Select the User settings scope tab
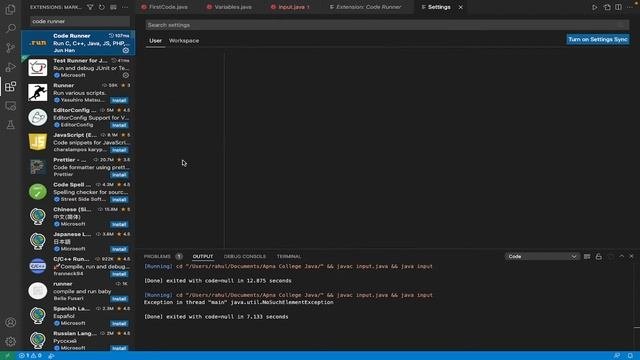The image size is (640, 360). [155, 40]
